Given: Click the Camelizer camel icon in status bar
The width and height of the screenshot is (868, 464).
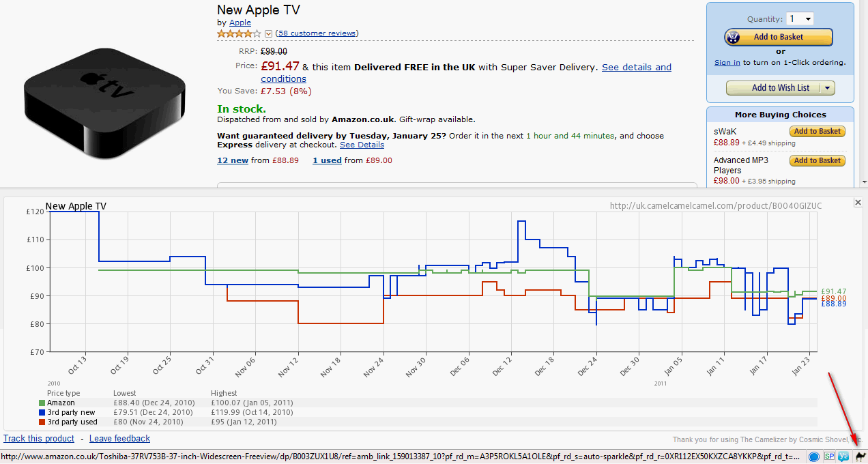Looking at the screenshot, I should [860, 456].
